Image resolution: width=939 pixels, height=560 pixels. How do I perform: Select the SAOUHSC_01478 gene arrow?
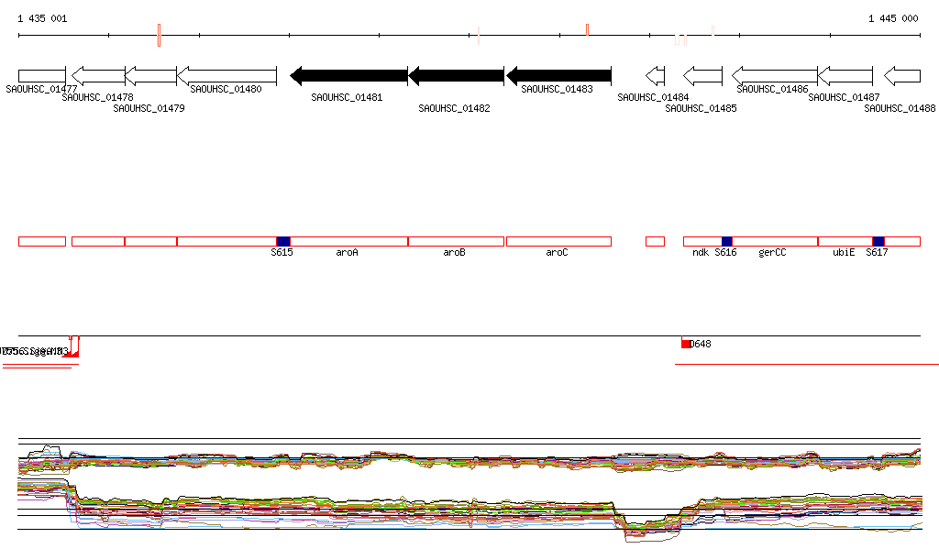98,76
